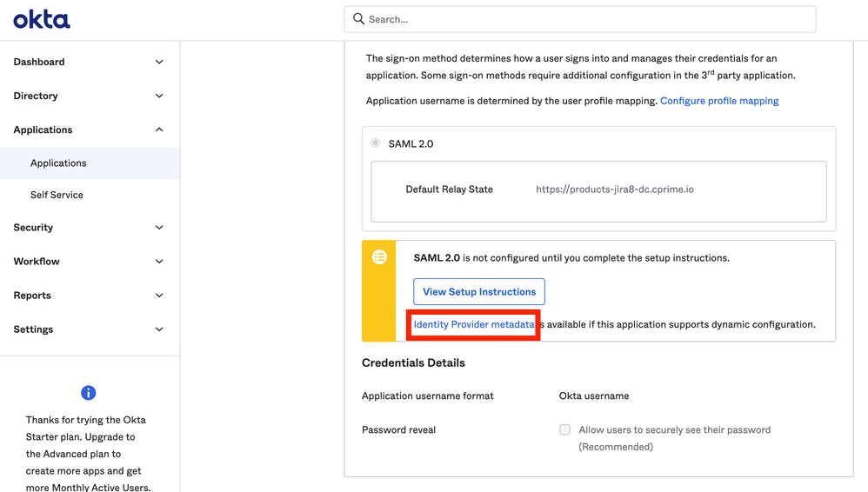Collapse the Applications menu chevron
Image resolution: width=868 pixels, height=492 pixels.
(159, 130)
